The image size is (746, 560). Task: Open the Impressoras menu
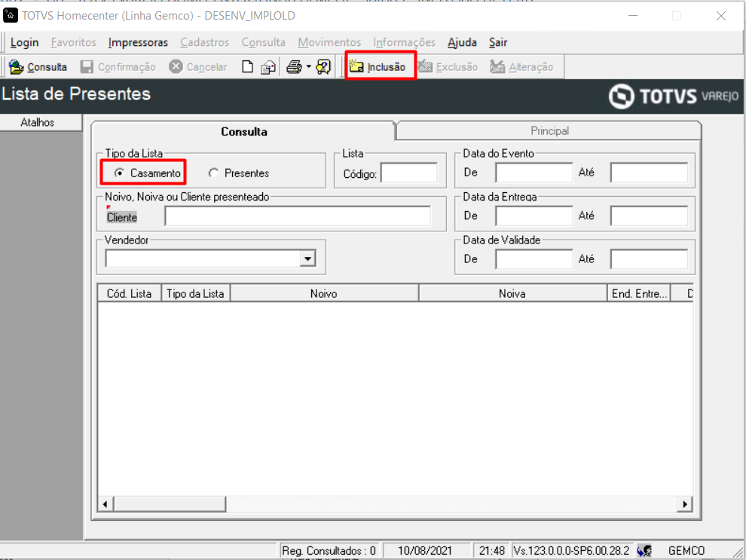[x=138, y=42]
